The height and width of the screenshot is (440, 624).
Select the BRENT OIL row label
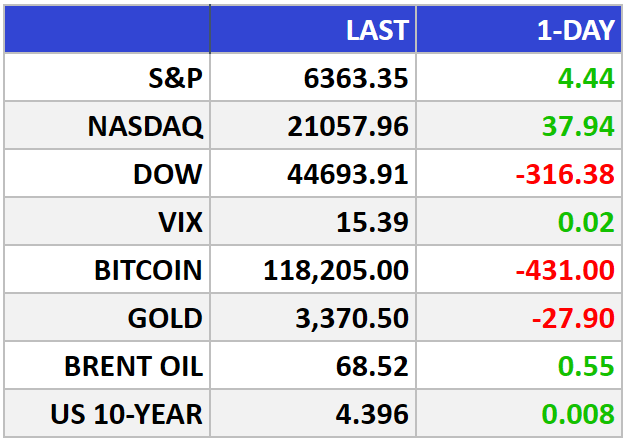point(134,366)
